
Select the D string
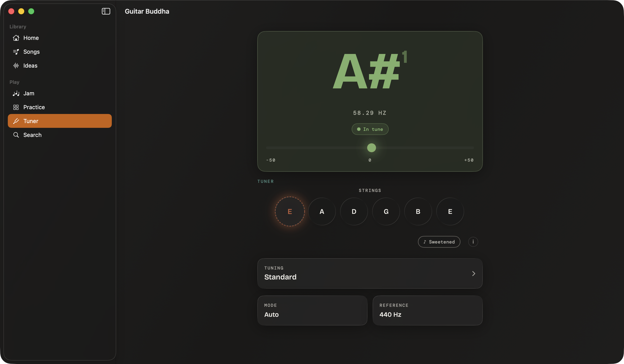click(x=354, y=211)
